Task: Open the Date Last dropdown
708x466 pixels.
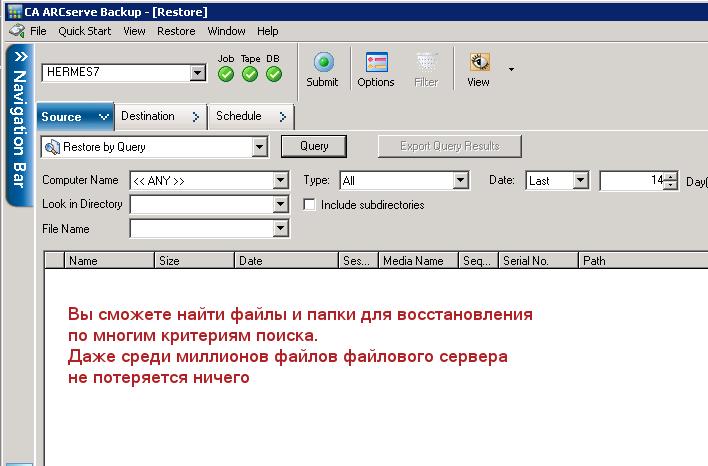Action: 581,181
